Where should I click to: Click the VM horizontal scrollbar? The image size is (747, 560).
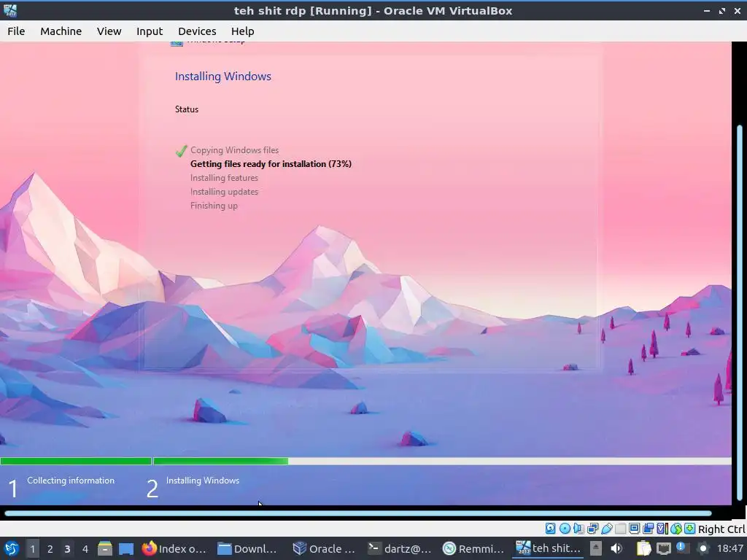click(x=358, y=513)
